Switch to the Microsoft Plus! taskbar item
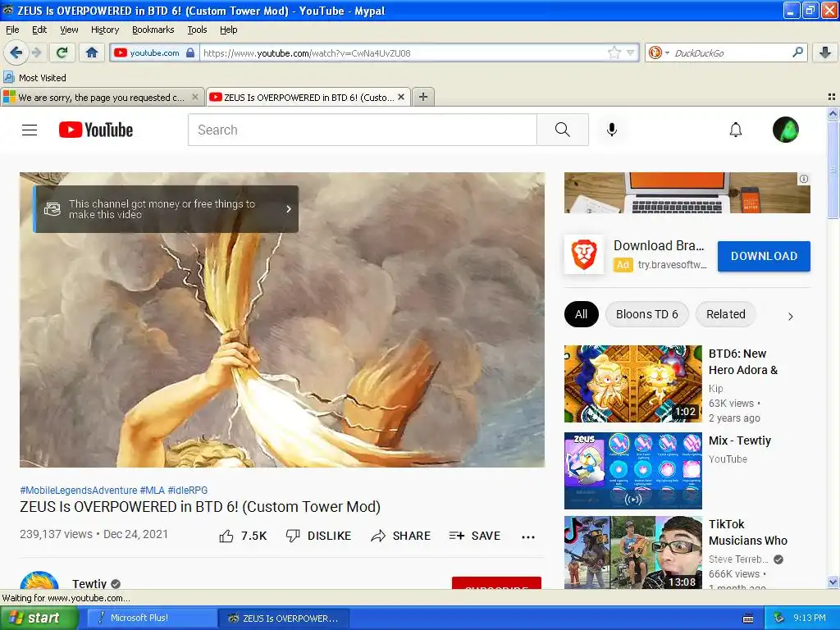Viewport: 840px width, 630px height. pyautogui.click(x=152, y=618)
